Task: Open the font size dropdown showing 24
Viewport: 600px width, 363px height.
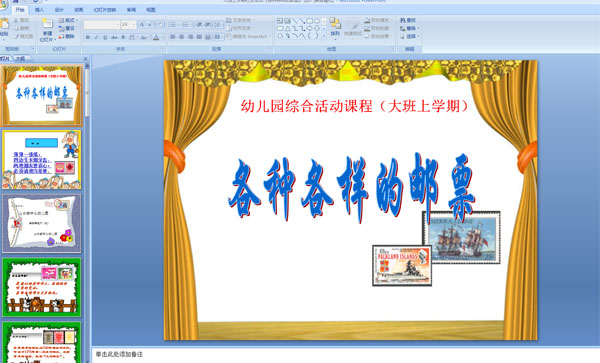Action: point(128,24)
